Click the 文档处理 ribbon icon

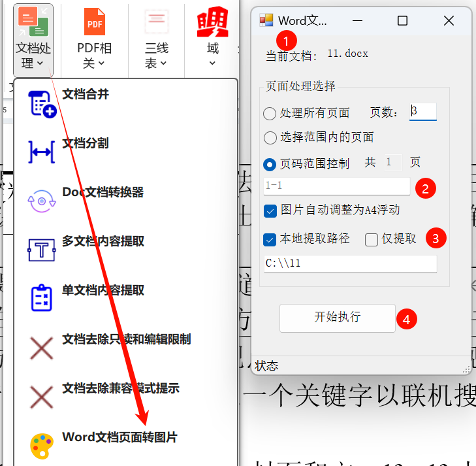click(x=33, y=22)
